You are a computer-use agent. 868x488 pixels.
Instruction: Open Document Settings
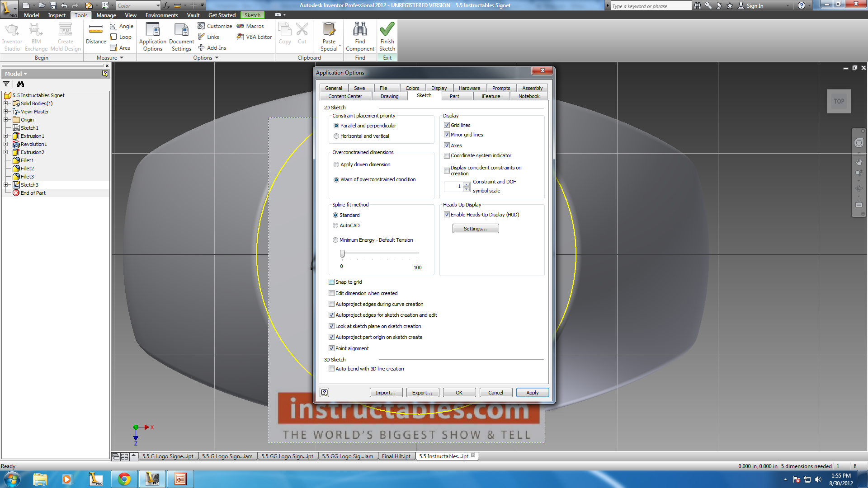tap(181, 37)
